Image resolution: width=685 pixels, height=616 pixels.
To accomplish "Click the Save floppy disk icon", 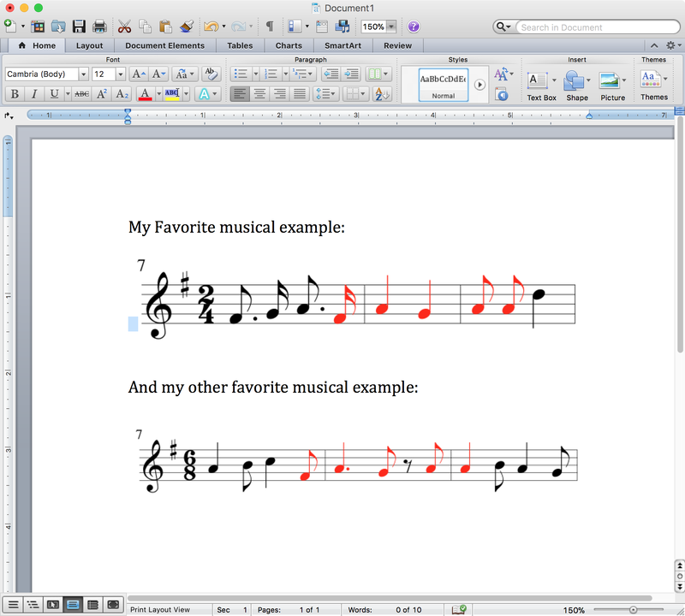I will tap(79, 27).
